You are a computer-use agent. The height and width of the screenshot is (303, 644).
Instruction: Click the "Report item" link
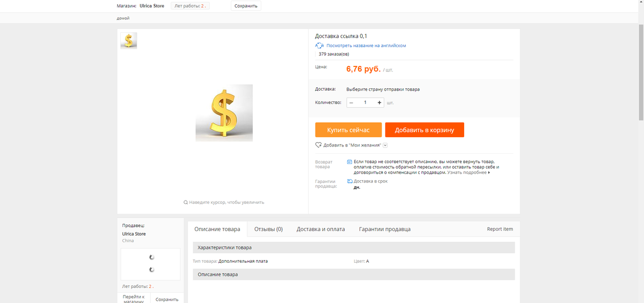point(500,229)
